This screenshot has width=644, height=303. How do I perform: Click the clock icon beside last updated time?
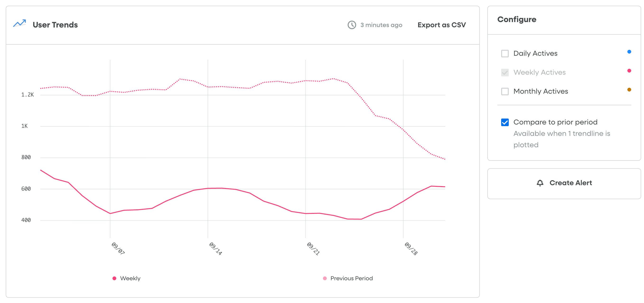[352, 25]
